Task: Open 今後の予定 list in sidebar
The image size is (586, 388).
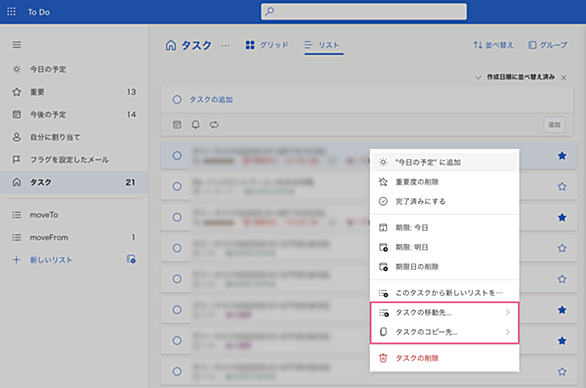Action: 74,114
